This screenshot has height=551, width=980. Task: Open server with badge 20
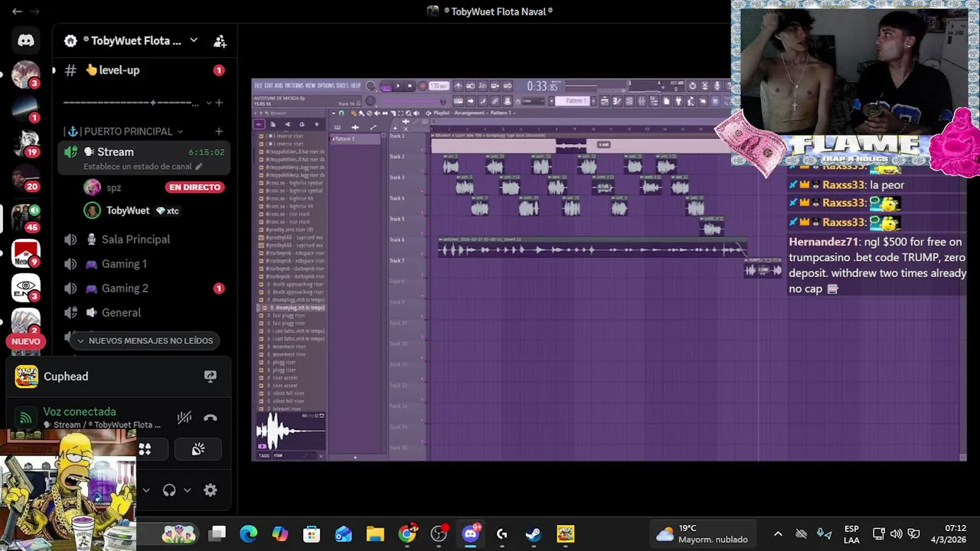pyautogui.click(x=25, y=178)
